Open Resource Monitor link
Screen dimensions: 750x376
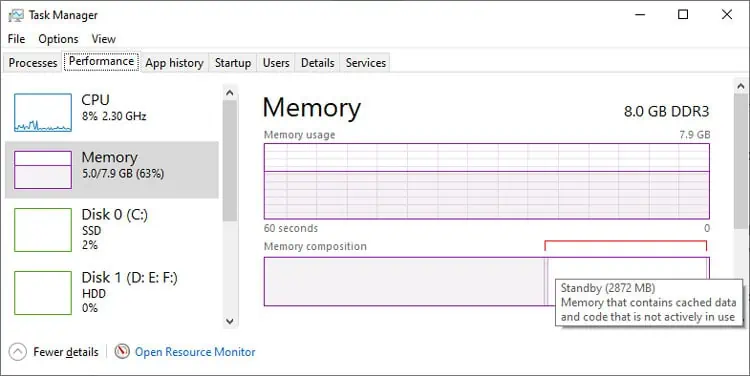[195, 352]
